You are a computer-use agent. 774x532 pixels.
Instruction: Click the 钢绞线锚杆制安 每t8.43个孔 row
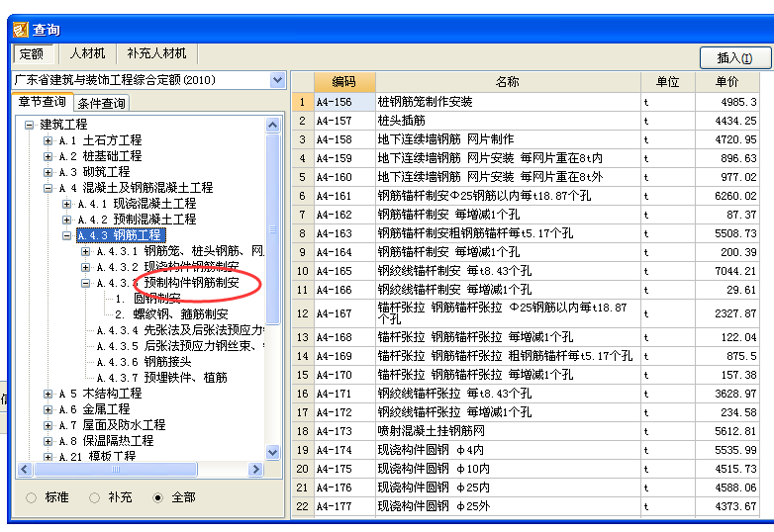508,271
